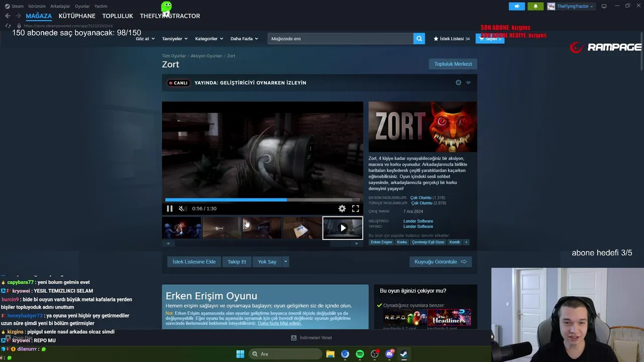
Task: Collapse the broadcast banner with chevron
Action: point(468,82)
